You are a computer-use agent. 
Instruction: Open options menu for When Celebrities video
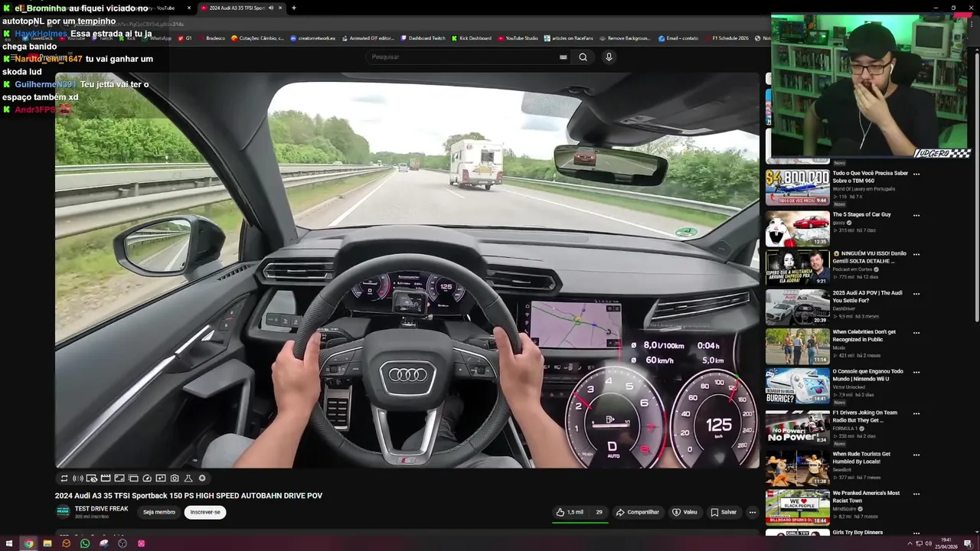coord(916,333)
